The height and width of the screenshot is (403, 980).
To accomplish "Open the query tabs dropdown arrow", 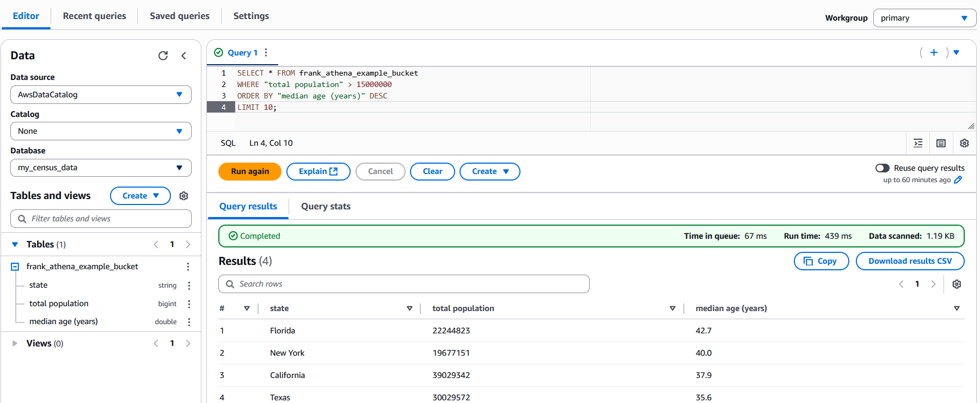I will click(957, 52).
